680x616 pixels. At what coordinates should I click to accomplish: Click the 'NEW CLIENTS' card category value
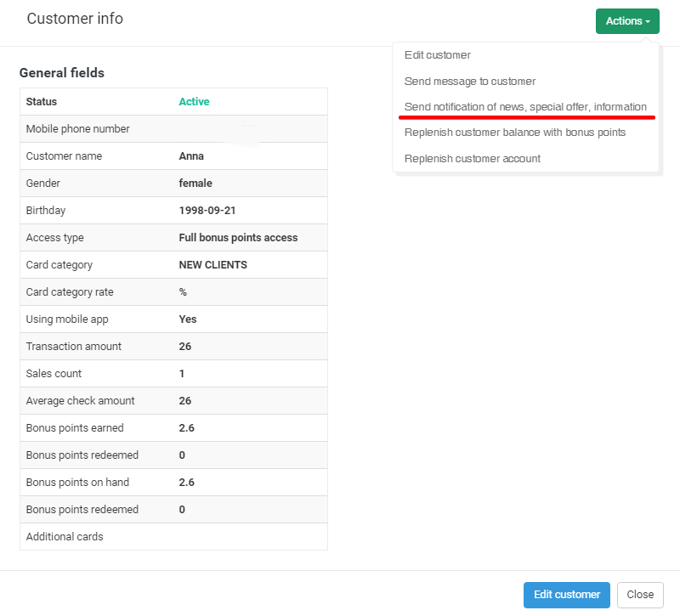click(212, 265)
